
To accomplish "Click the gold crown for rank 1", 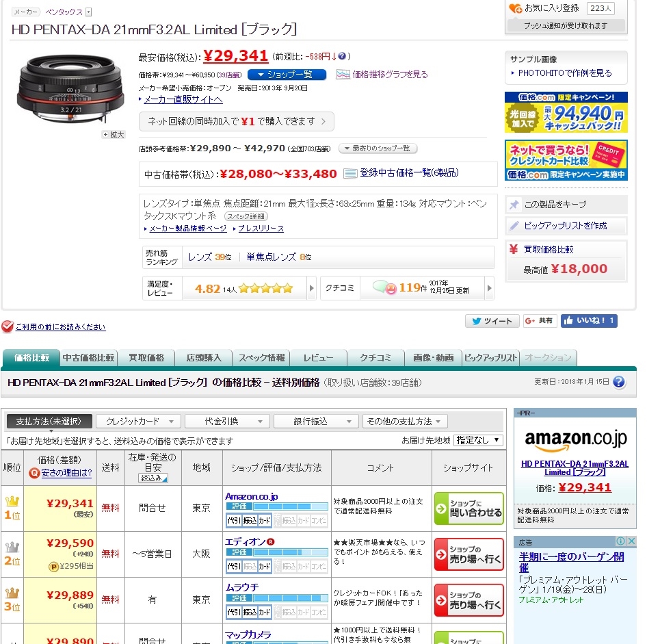I will pyautogui.click(x=12, y=502).
